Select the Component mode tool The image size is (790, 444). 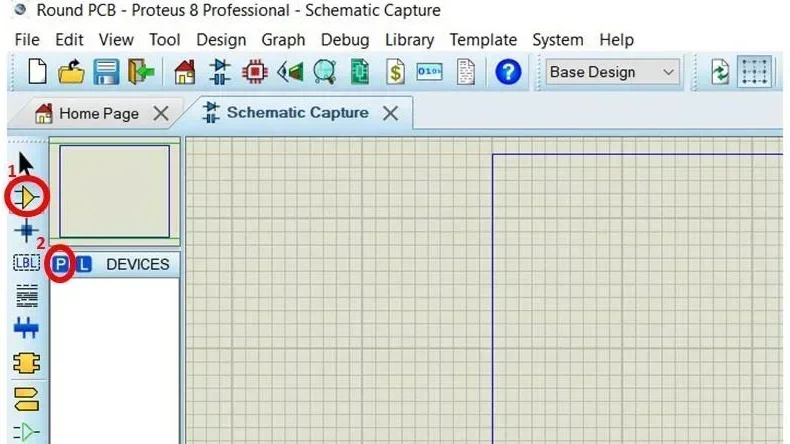point(27,197)
